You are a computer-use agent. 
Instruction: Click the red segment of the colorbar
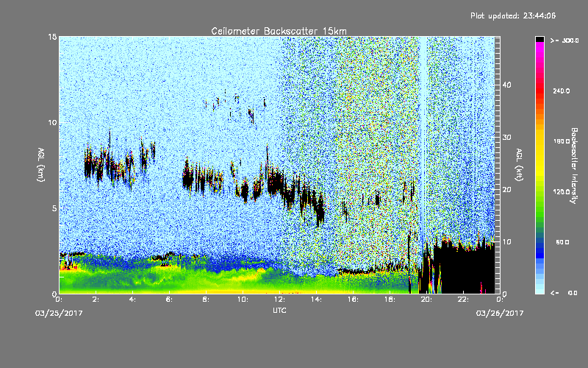coord(539,92)
